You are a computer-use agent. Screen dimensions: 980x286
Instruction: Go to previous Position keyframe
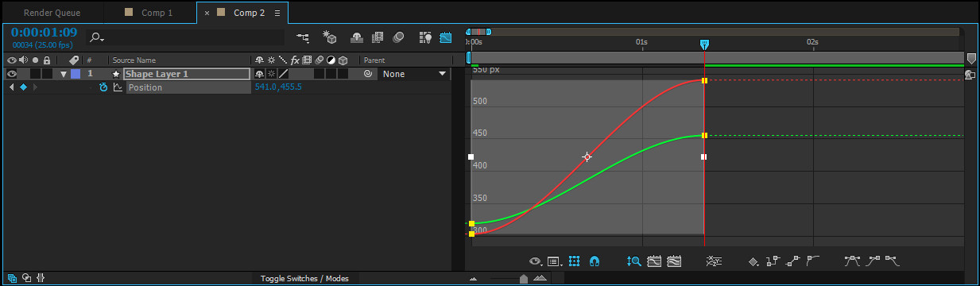(x=11, y=87)
